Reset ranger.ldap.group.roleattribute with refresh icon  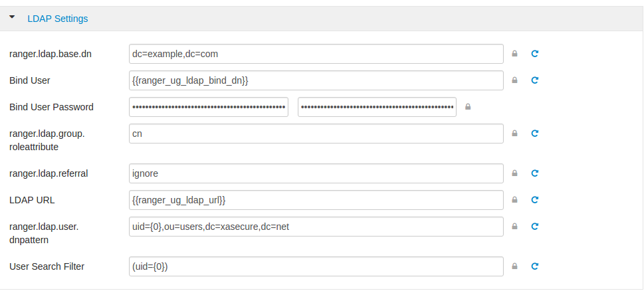534,134
